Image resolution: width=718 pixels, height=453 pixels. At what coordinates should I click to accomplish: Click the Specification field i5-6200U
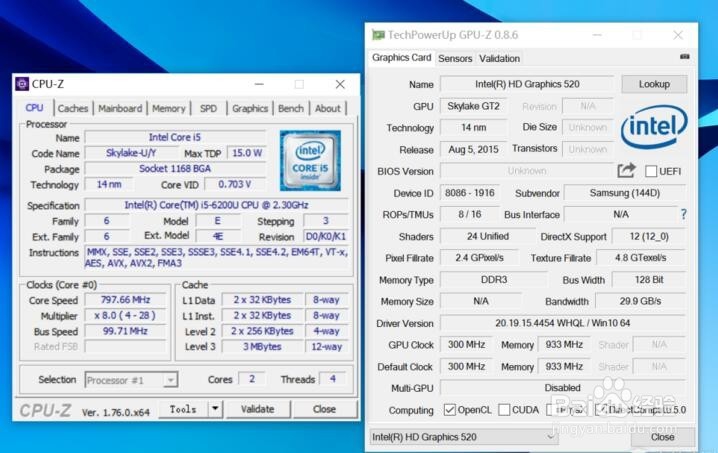coord(217,205)
